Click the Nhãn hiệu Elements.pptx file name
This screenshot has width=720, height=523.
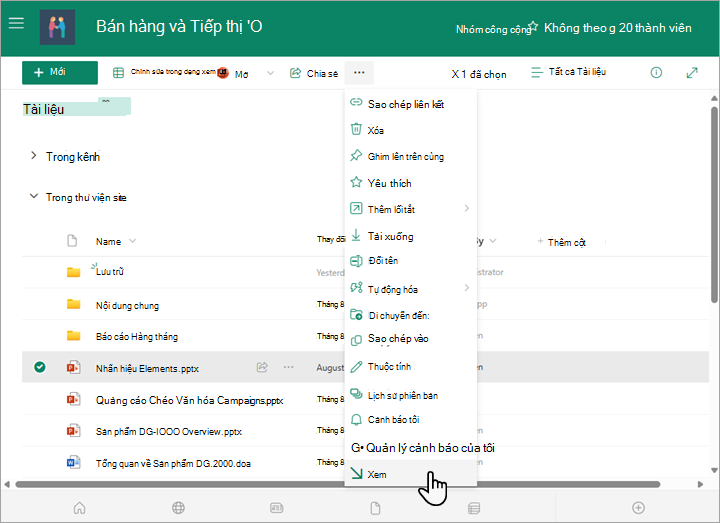147,368
